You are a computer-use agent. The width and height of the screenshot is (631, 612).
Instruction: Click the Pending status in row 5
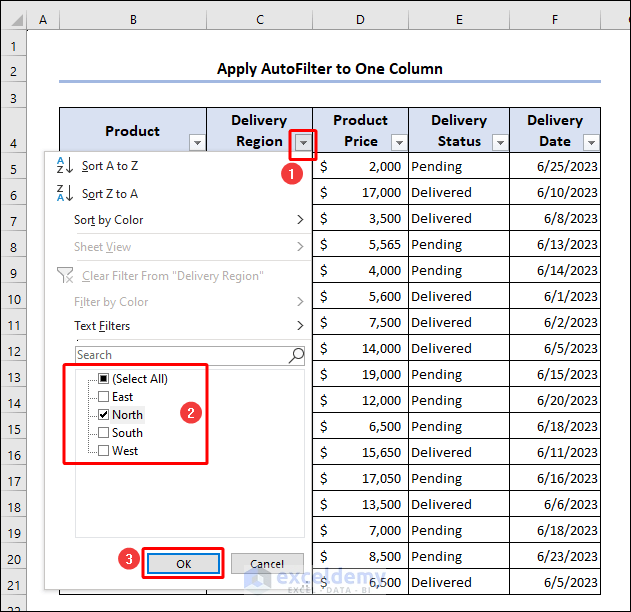[x=459, y=166]
